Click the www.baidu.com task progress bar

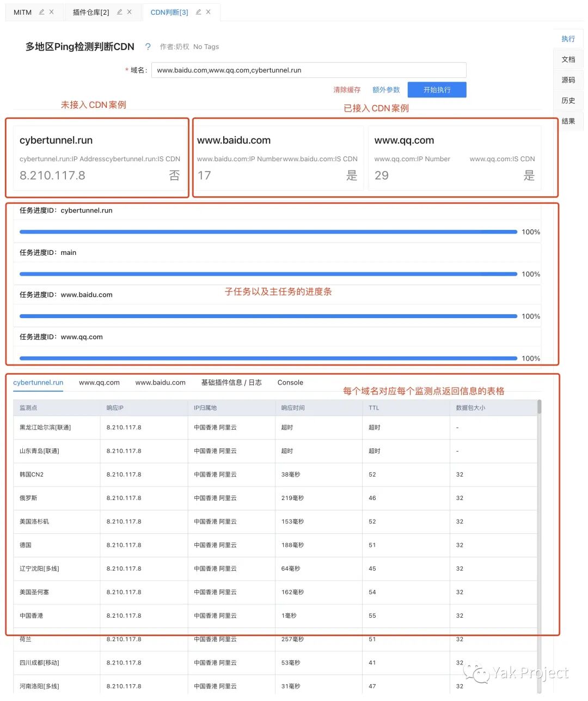tap(268, 316)
